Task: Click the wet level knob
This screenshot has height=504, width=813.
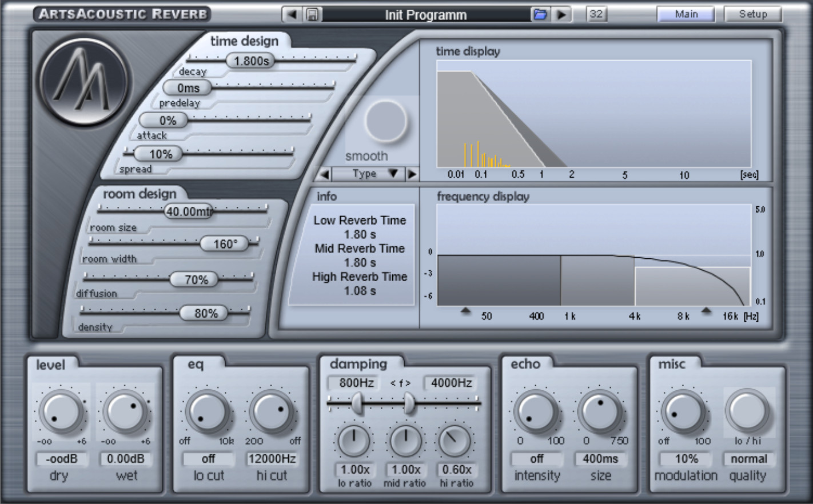Action: (x=125, y=412)
